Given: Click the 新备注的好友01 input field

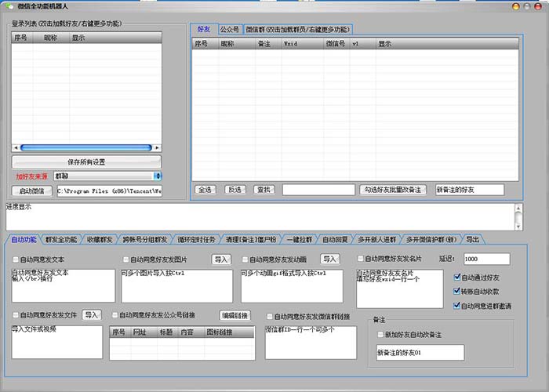Looking at the screenshot, I should click(x=420, y=353).
